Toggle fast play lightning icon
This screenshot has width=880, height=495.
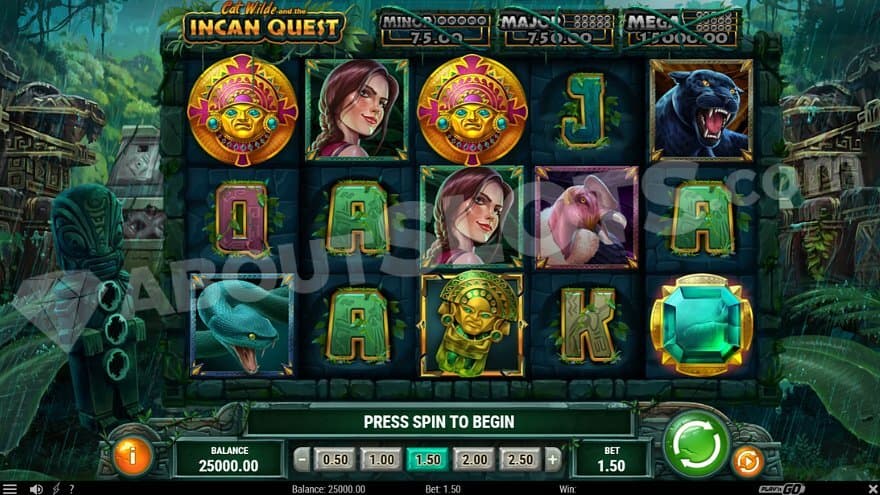[56, 489]
